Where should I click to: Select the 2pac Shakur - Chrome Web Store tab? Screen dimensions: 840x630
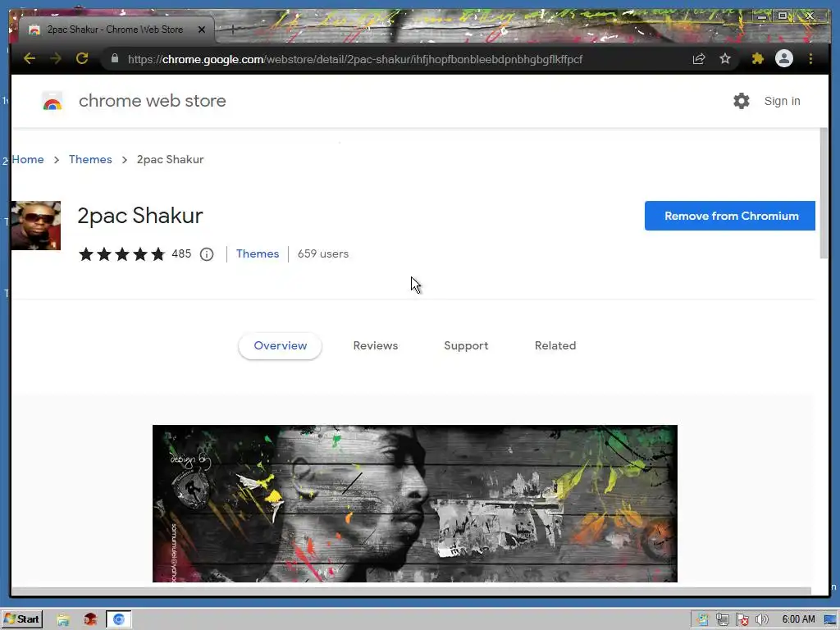pyautogui.click(x=115, y=30)
